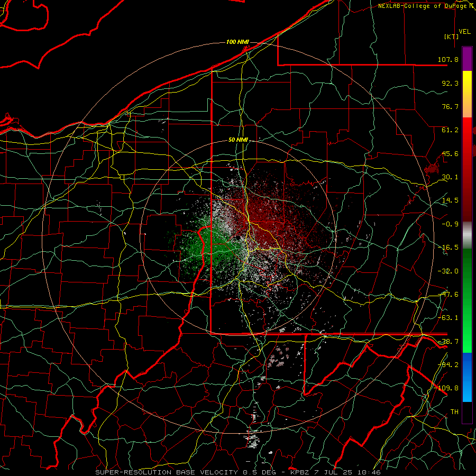476x476 pixels.
Task: Select the -63.1 velocity scale value
Action: tap(448, 318)
